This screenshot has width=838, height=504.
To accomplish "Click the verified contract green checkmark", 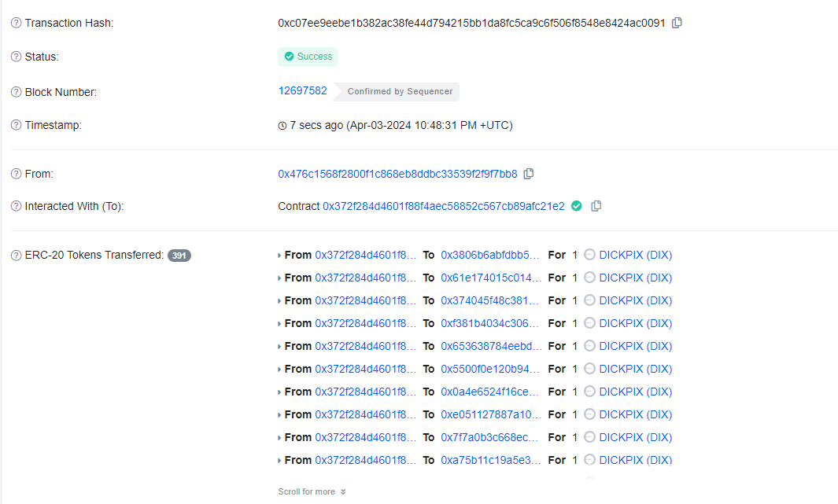I will point(576,206).
